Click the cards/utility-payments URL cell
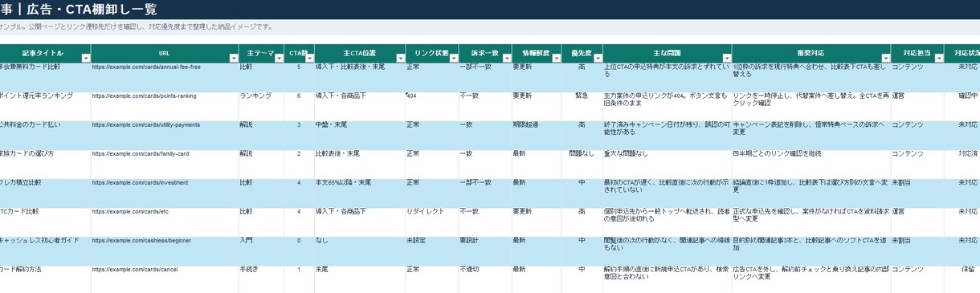 point(165,136)
